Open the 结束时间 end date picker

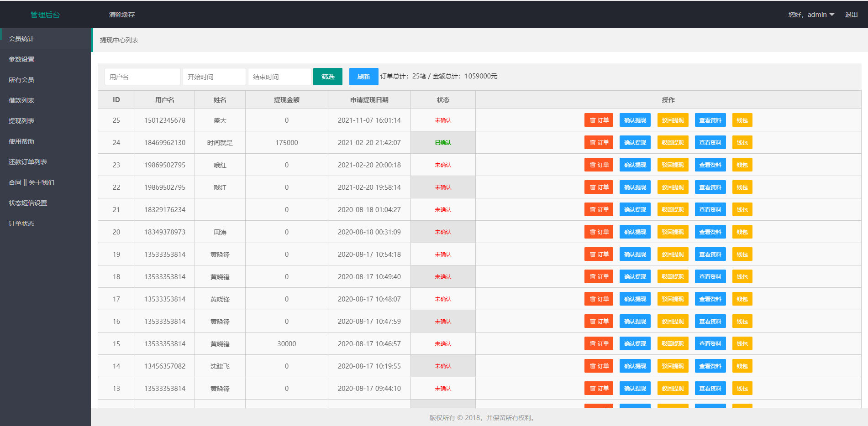(x=279, y=77)
